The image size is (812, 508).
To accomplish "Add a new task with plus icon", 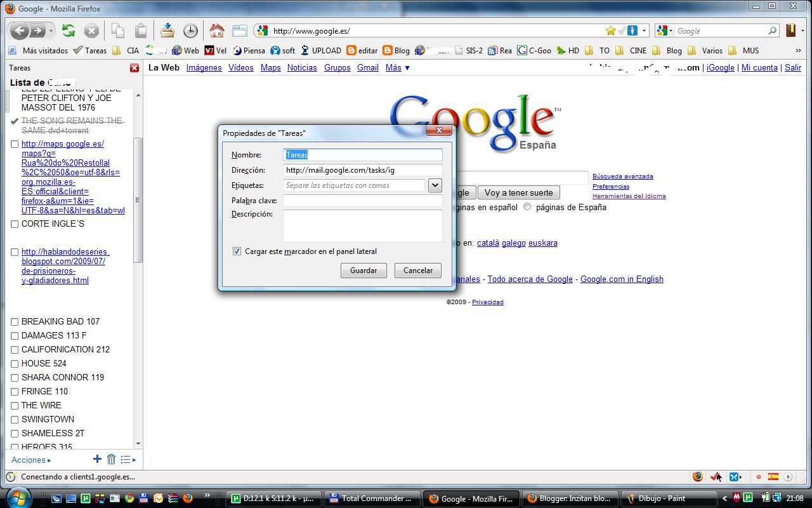I will tap(97, 458).
